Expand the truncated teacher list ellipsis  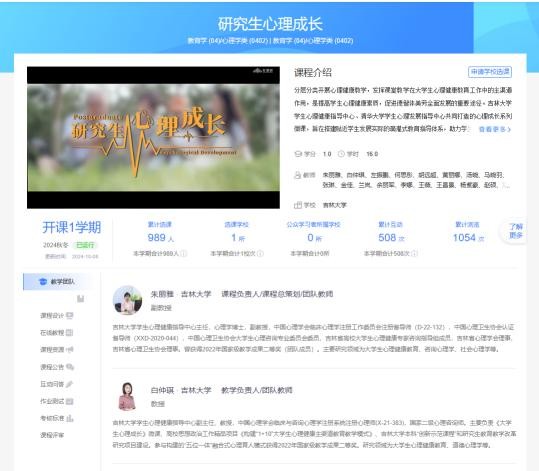coord(505,186)
